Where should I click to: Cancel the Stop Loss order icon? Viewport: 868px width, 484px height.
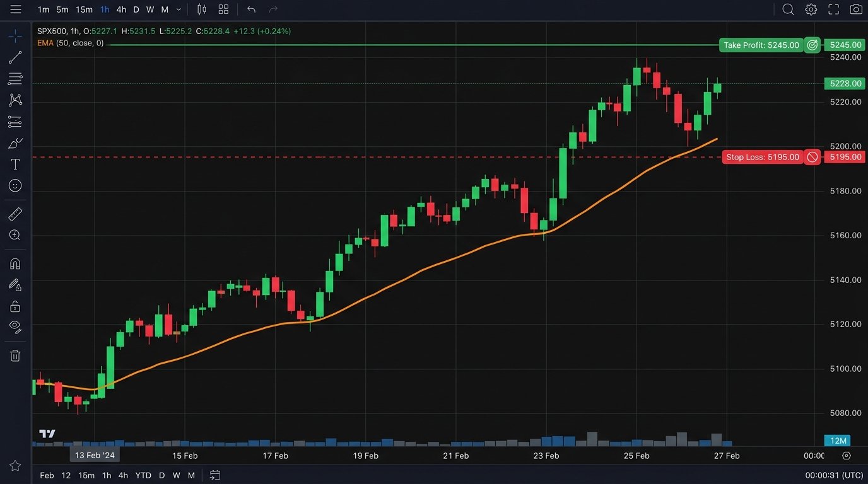(812, 157)
